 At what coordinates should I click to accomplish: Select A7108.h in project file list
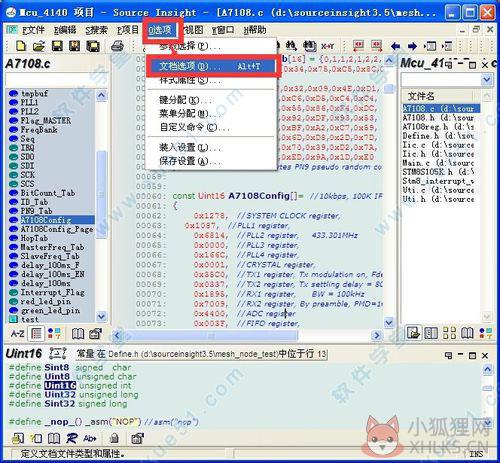pyautogui.click(x=439, y=118)
